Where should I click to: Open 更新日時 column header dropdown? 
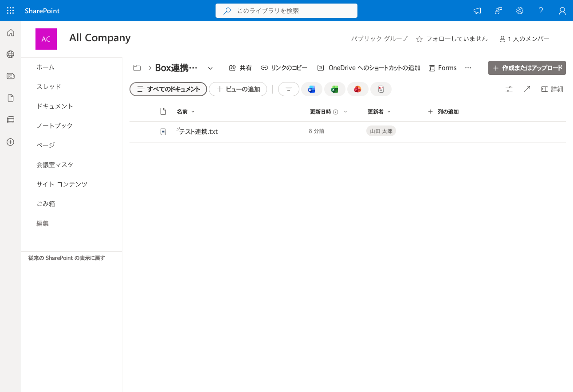(328, 112)
